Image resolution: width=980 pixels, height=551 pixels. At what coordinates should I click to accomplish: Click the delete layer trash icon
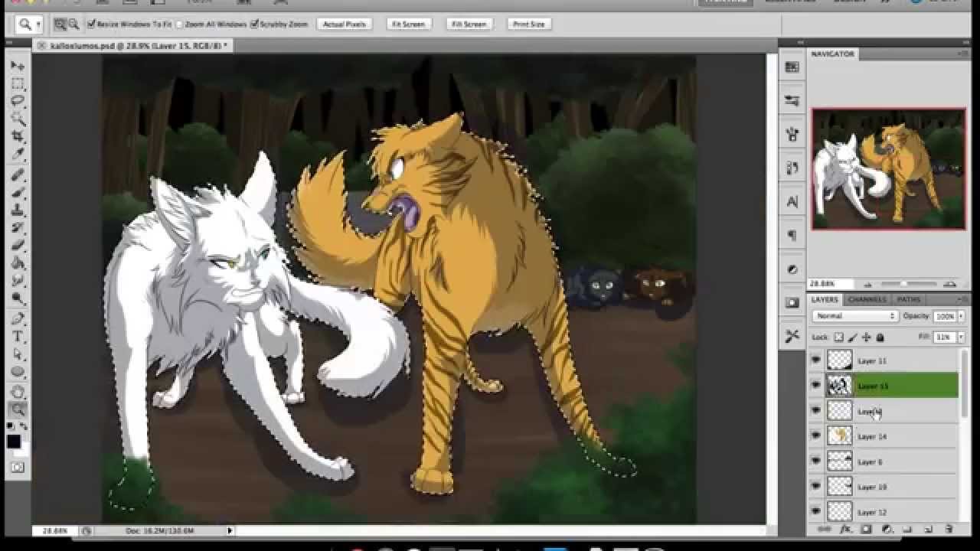949,529
